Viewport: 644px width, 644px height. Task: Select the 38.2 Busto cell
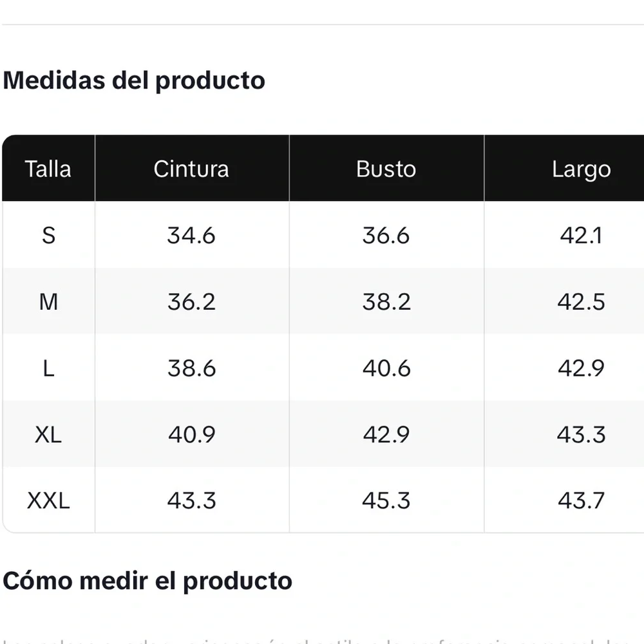tap(386, 302)
